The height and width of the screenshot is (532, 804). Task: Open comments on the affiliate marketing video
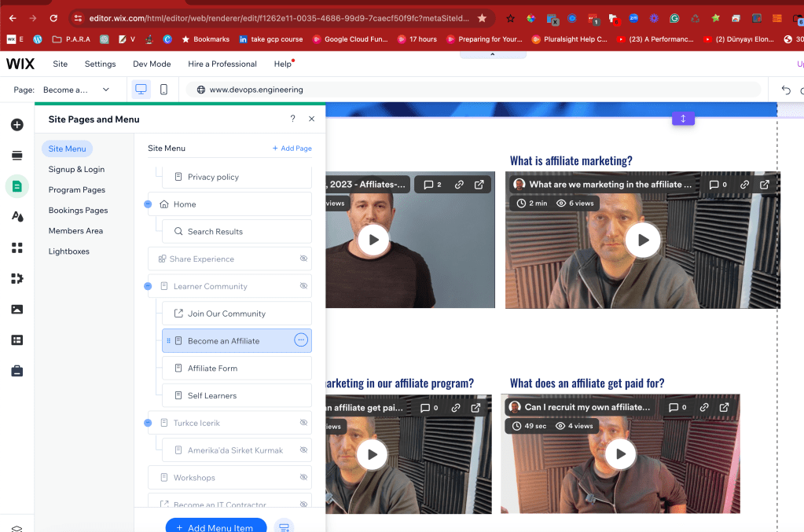click(718, 185)
